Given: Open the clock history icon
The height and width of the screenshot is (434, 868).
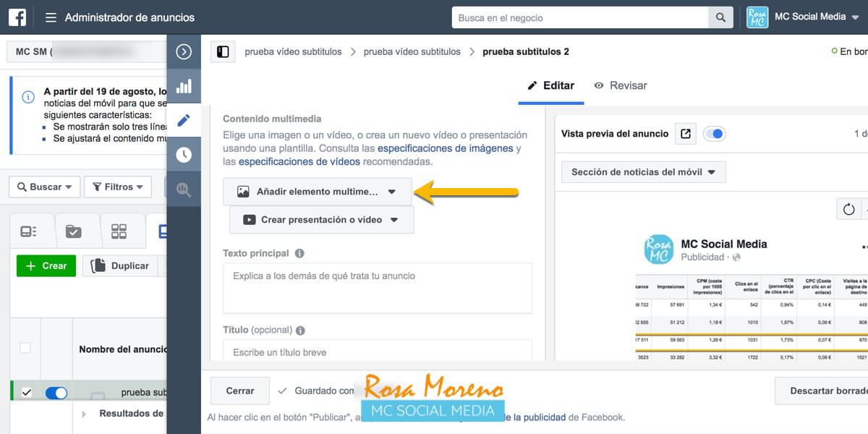Looking at the screenshot, I should point(184,155).
